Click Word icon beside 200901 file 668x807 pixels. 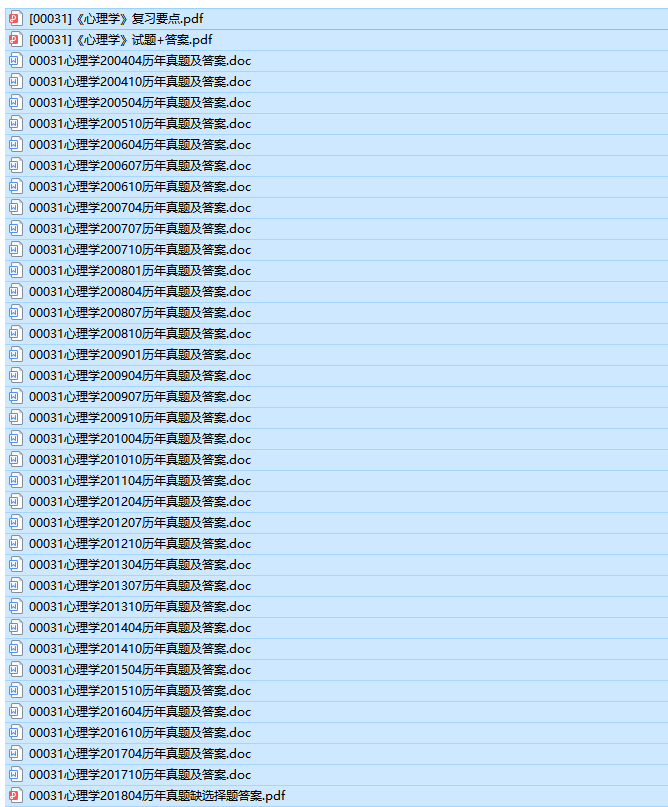tap(15, 355)
